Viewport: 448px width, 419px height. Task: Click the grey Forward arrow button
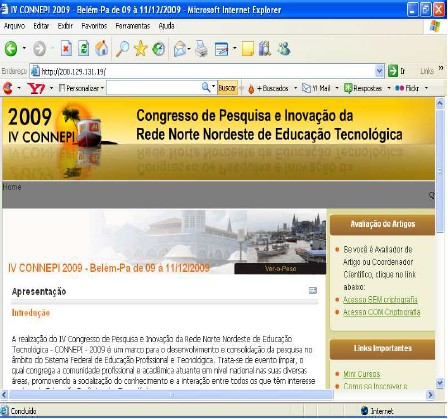(x=39, y=49)
